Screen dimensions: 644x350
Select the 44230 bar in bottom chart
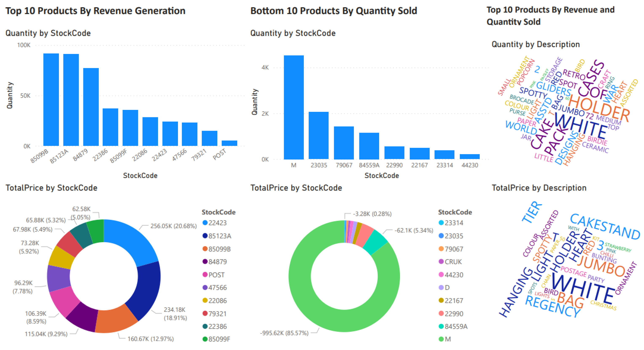(470, 157)
